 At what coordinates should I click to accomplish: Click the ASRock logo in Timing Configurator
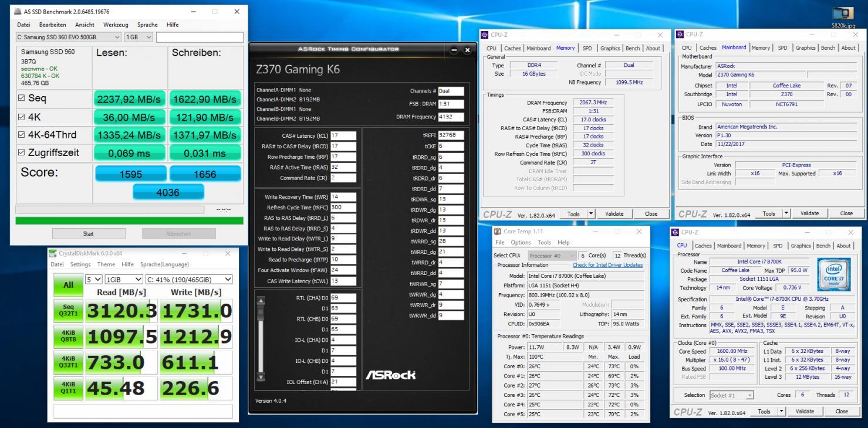point(391,375)
